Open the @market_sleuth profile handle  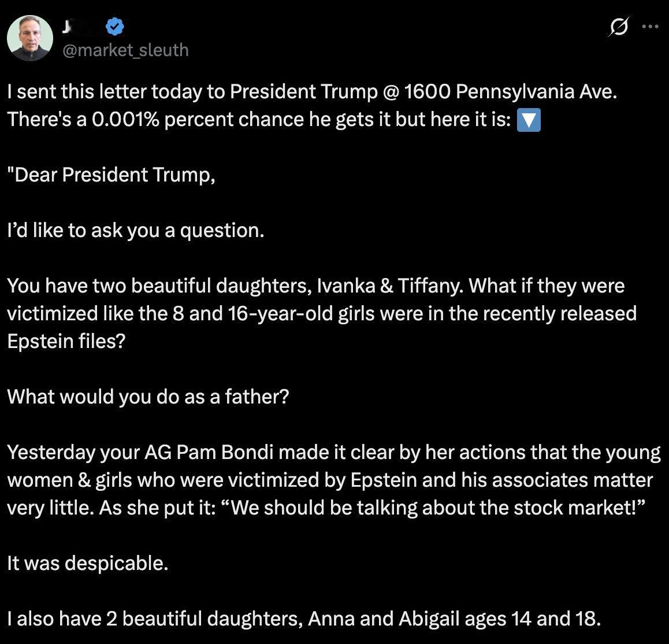pos(125,50)
